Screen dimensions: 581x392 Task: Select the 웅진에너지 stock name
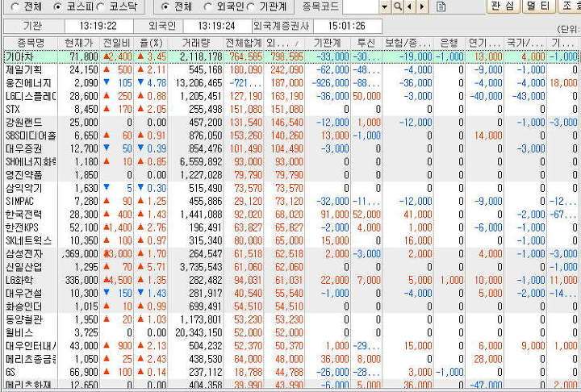28,83
